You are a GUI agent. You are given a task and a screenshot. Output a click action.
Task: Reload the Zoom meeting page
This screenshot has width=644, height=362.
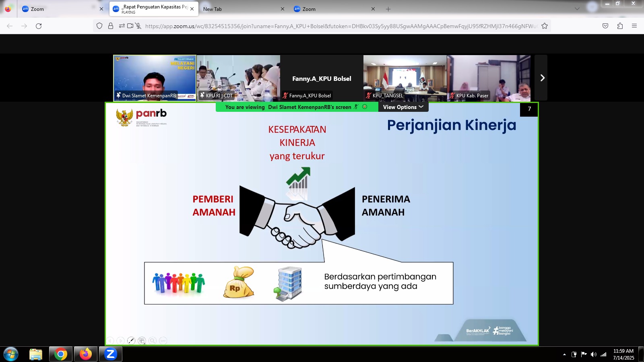pyautogui.click(x=39, y=26)
